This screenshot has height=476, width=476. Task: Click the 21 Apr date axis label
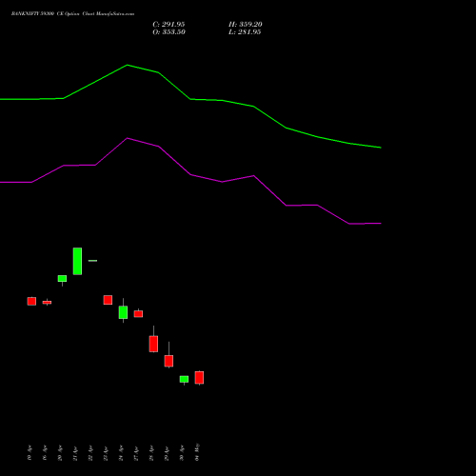coord(75,453)
